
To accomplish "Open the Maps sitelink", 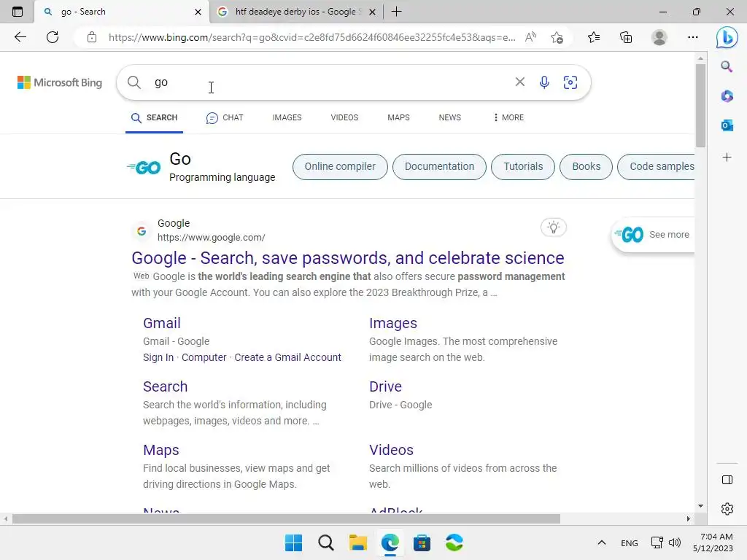I will (161, 449).
